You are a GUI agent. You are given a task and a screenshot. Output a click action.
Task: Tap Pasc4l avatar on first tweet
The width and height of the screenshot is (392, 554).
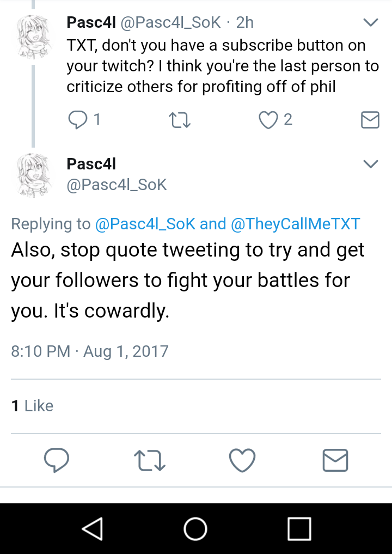(34, 36)
